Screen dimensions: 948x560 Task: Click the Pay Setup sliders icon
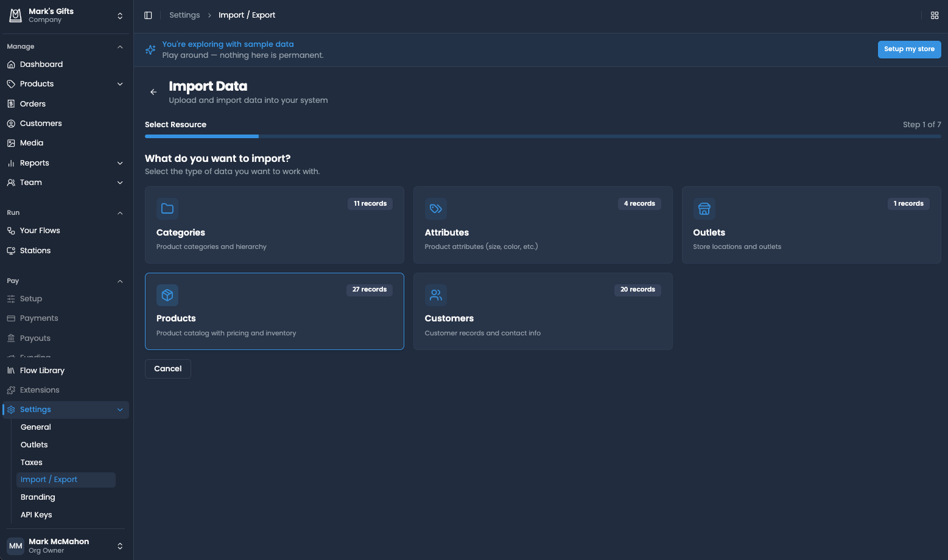pyautogui.click(x=11, y=299)
